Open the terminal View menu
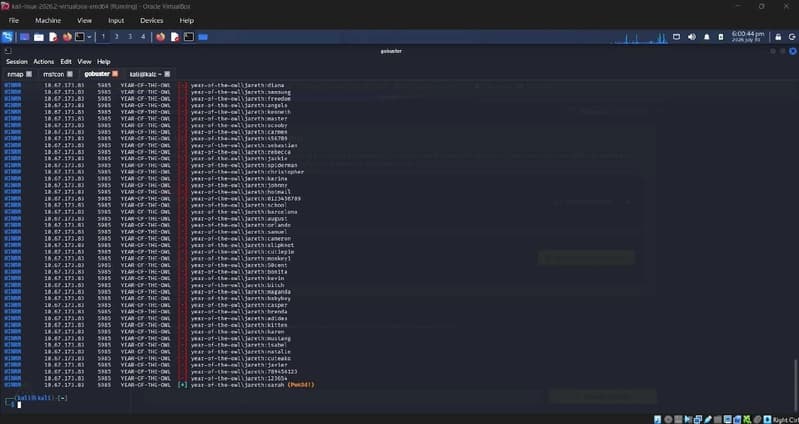The width and height of the screenshot is (799, 424). (84, 62)
